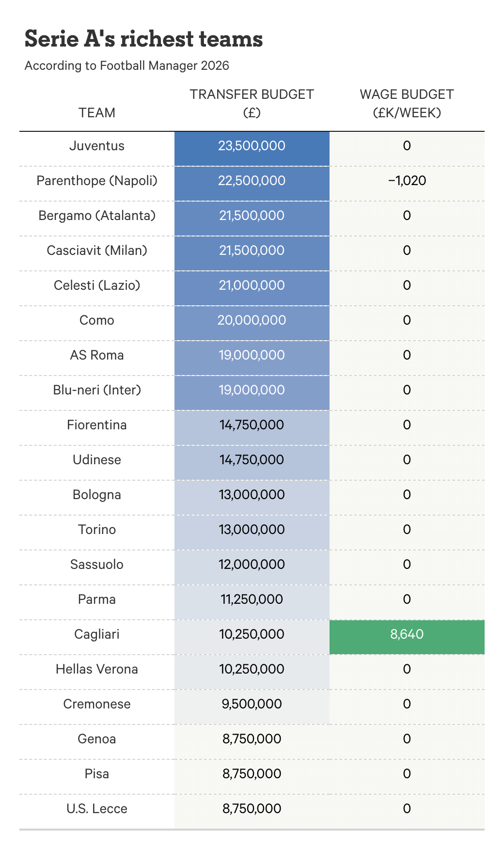
Task: Select the Fiorentina team name
Action: pyautogui.click(x=97, y=425)
